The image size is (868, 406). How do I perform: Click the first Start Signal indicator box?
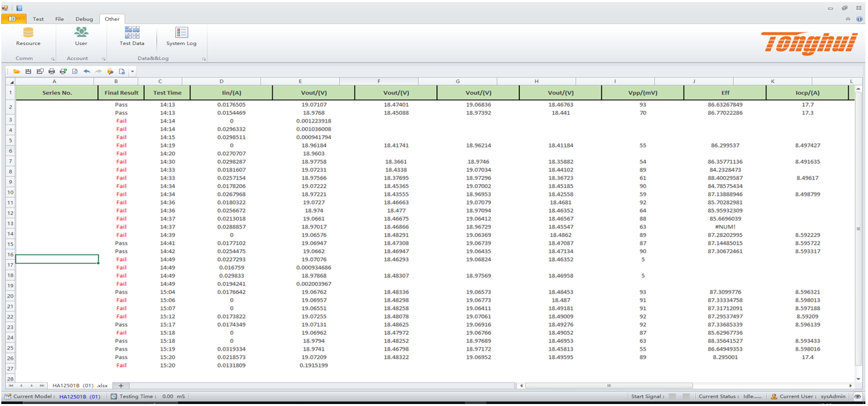[674, 396]
